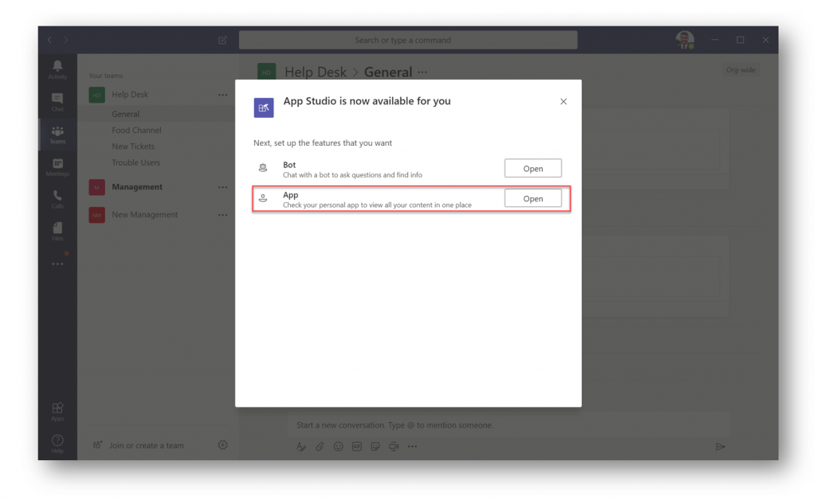Open Management team more options

click(223, 187)
